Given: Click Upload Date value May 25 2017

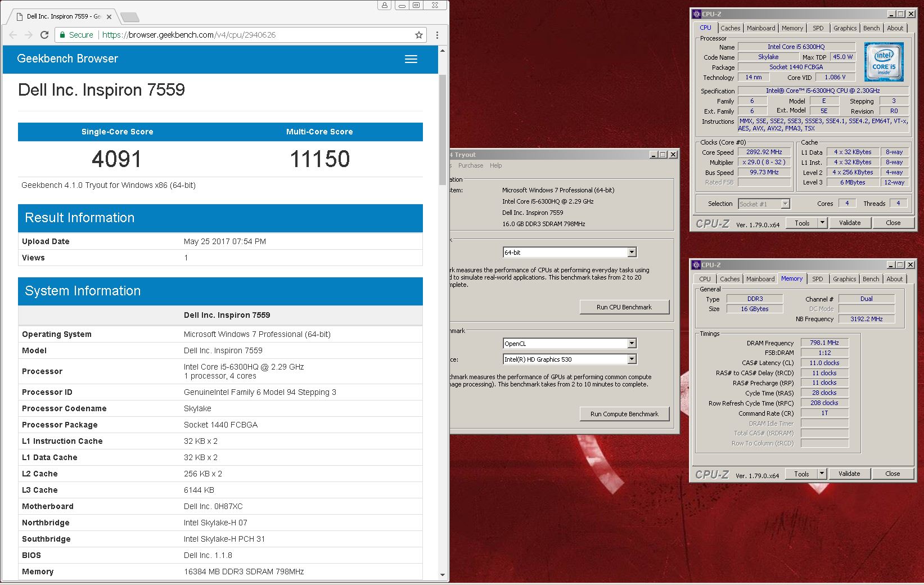Looking at the screenshot, I should point(225,241).
